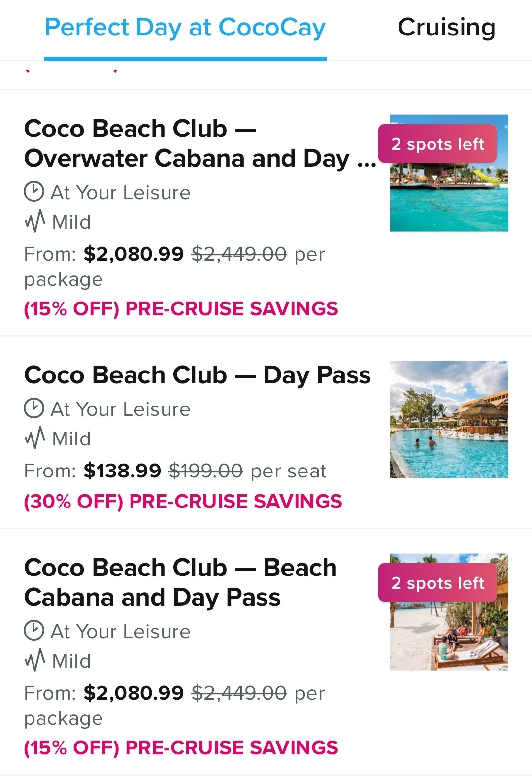Click the Overwater Cabana 15% OFF savings text
The image size is (532, 778).
[181, 309]
